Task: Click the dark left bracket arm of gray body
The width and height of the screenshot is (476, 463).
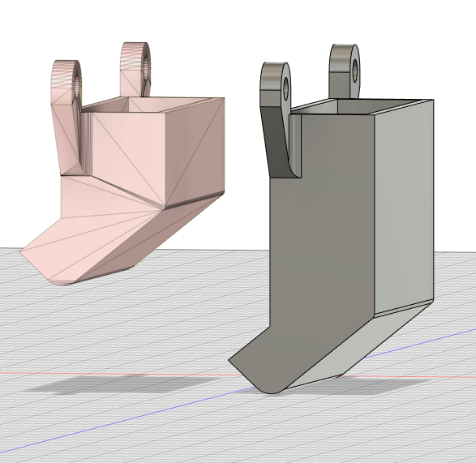Action: point(276,141)
